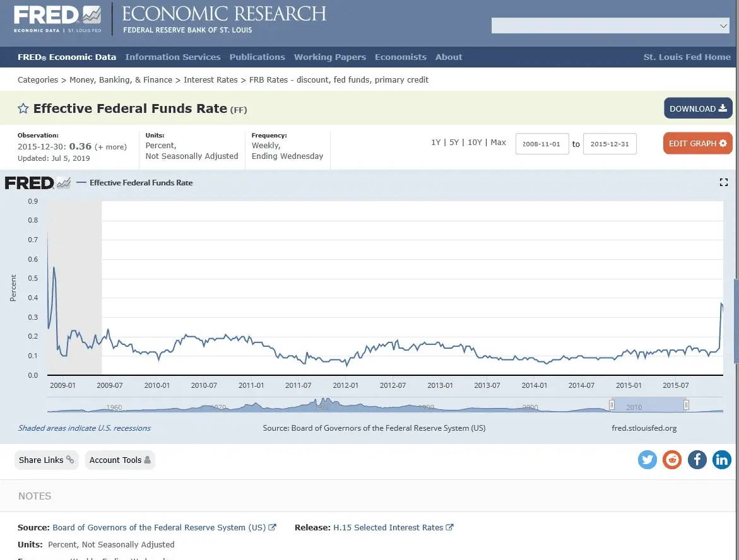Screen dimensions: 739x560
Task: Share graph on Reddit
Action: [x=672, y=460]
